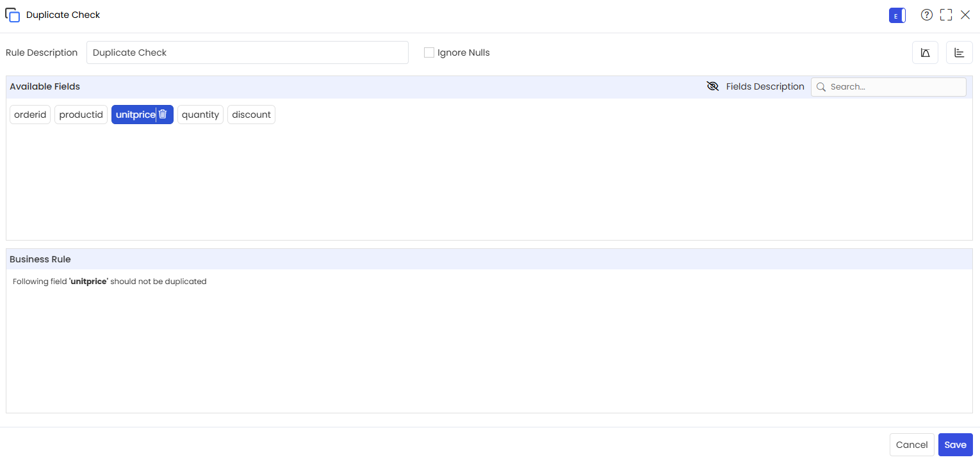Toggle the blue E switch
Viewport: 980px width, 462px height.
pos(897,15)
